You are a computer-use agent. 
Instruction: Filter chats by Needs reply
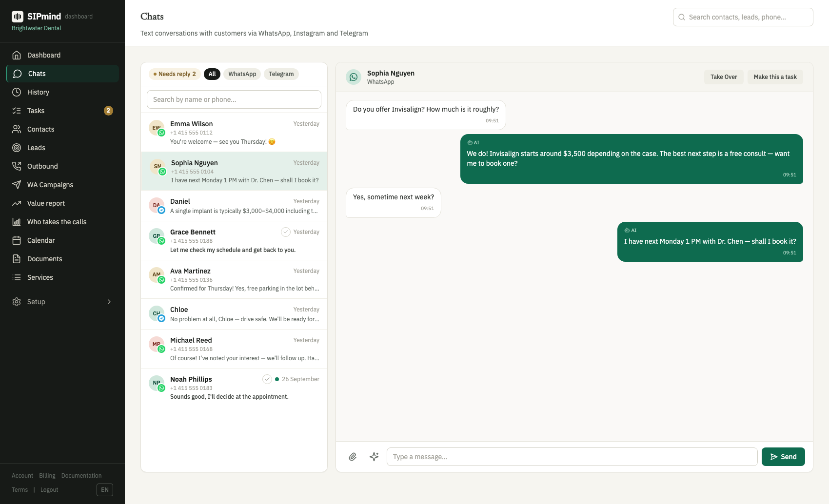(175, 74)
